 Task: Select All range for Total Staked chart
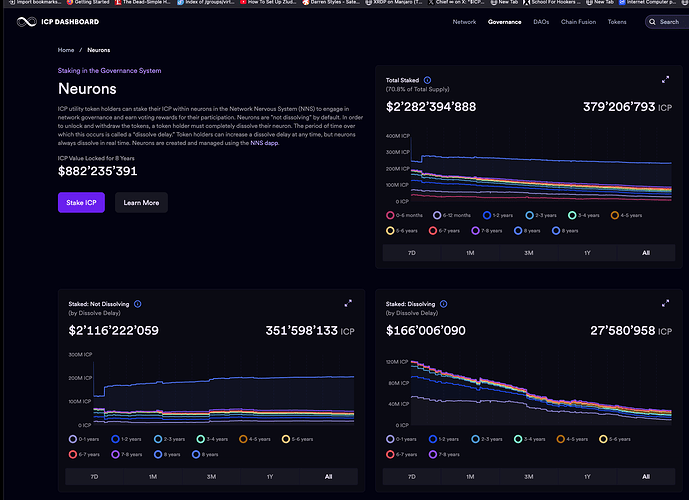[x=646, y=253]
